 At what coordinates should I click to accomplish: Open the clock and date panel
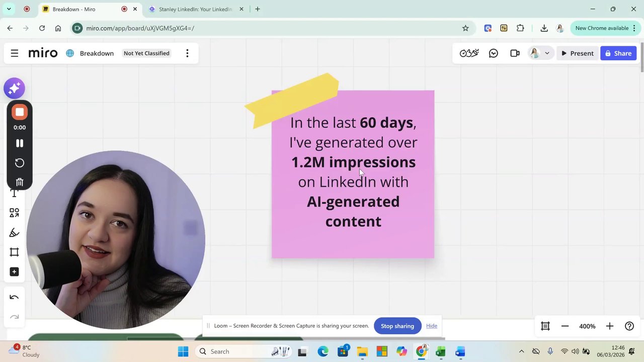click(611, 351)
